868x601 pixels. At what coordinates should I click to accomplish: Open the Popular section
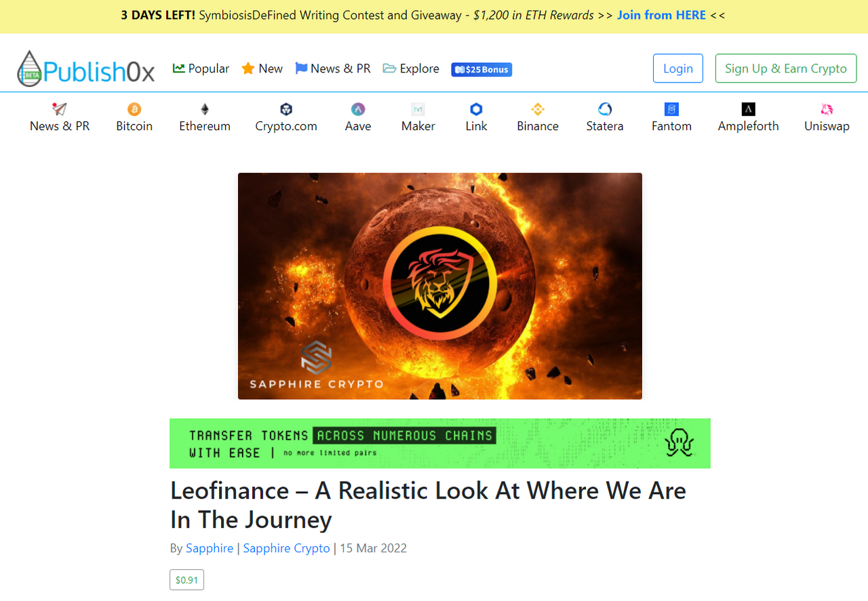pyautogui.click(x=201, y=68)
